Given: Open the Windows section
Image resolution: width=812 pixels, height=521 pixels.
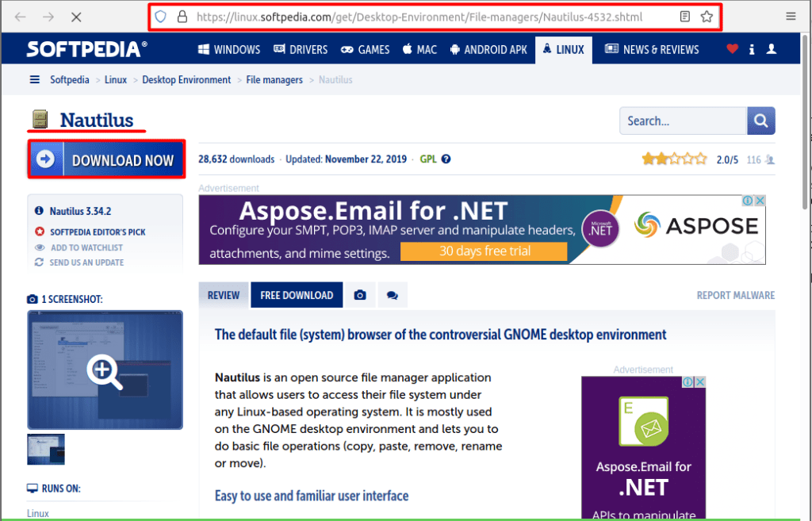Looking at the screenshot, I should (229, 49).
